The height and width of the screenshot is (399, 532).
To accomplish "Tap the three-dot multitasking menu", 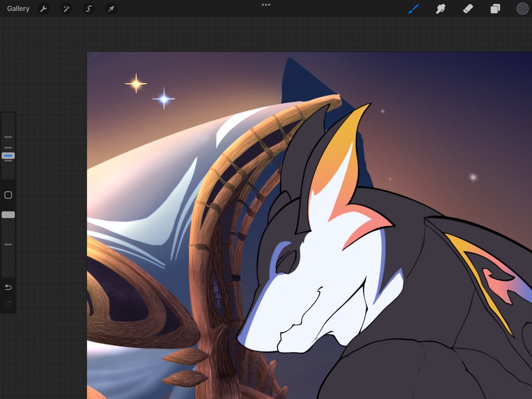I will 266,5.
